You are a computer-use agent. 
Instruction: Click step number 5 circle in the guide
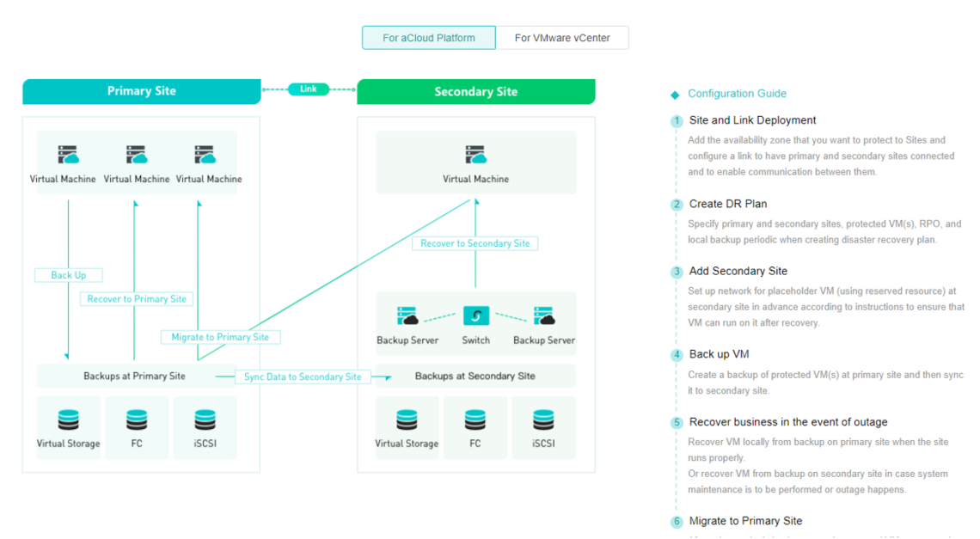click(x=677, y=423)
